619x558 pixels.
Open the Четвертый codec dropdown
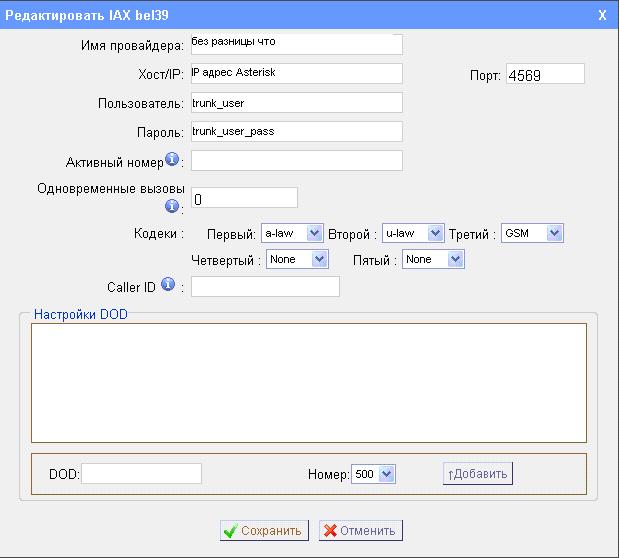tap(298, 259)
